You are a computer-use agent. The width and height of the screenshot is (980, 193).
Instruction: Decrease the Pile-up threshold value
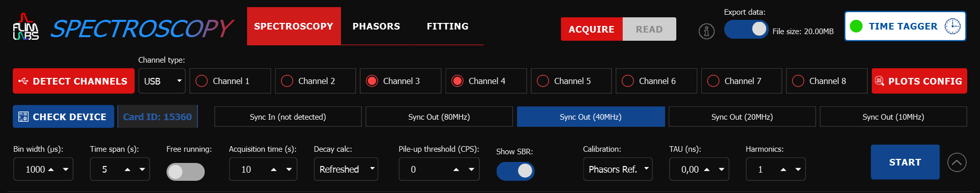pos(471,170)
